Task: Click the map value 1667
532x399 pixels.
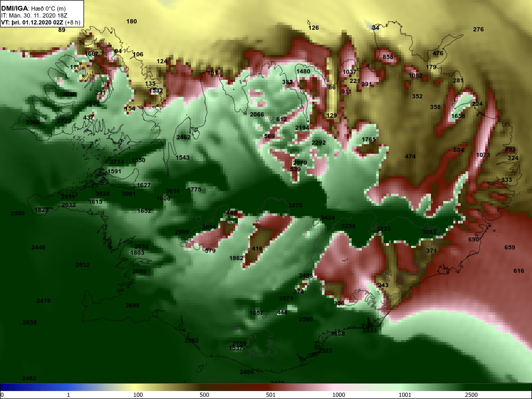Action: point(92,54)
